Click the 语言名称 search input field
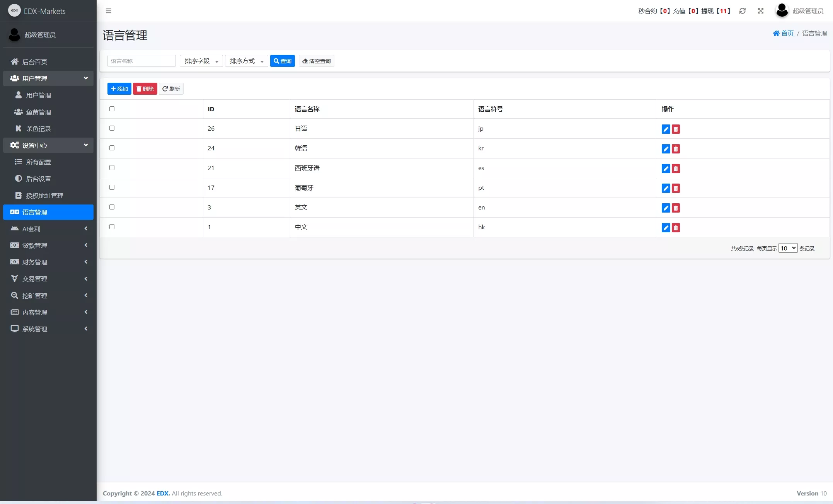 click(x=141, y=61)
